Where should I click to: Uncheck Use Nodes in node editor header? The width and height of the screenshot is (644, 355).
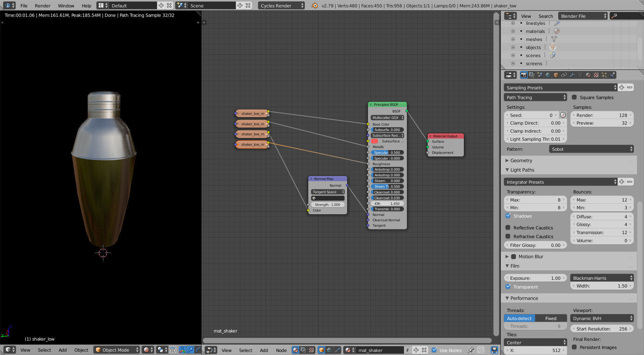pos(434,350)
